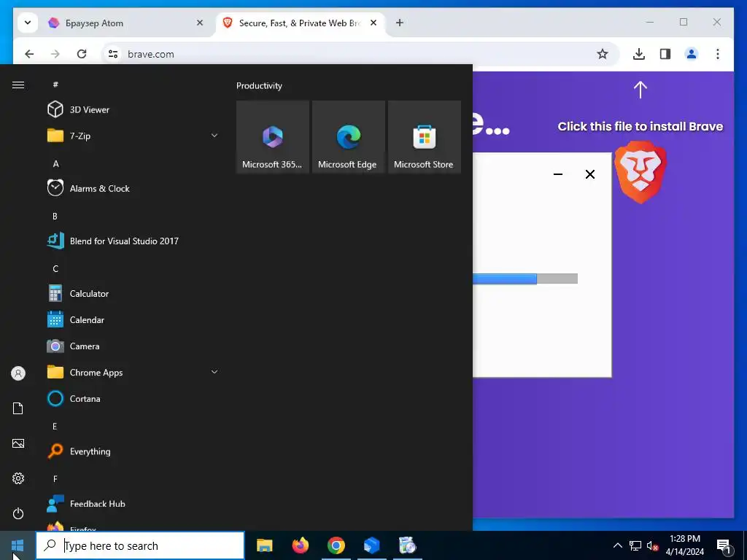Show hidden system tray icons
747x560 pixels.
(x=617, y=545)
